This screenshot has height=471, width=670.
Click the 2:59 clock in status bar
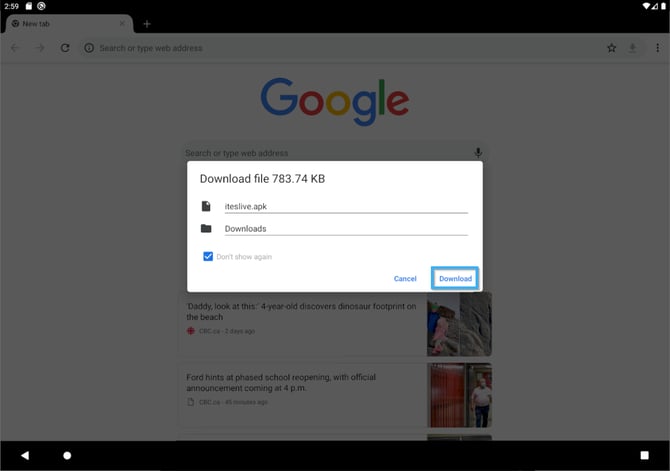(x=12, y=6)
